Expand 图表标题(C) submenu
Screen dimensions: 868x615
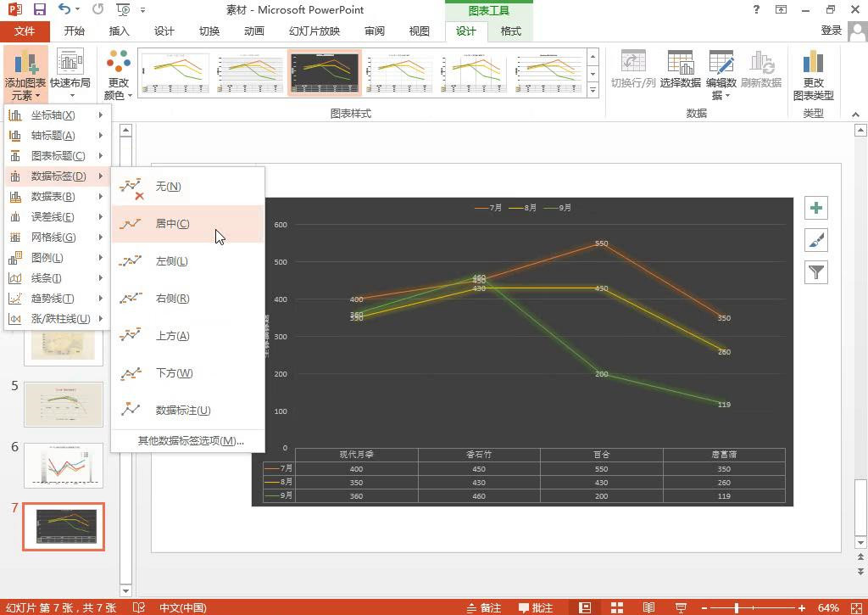58,156
